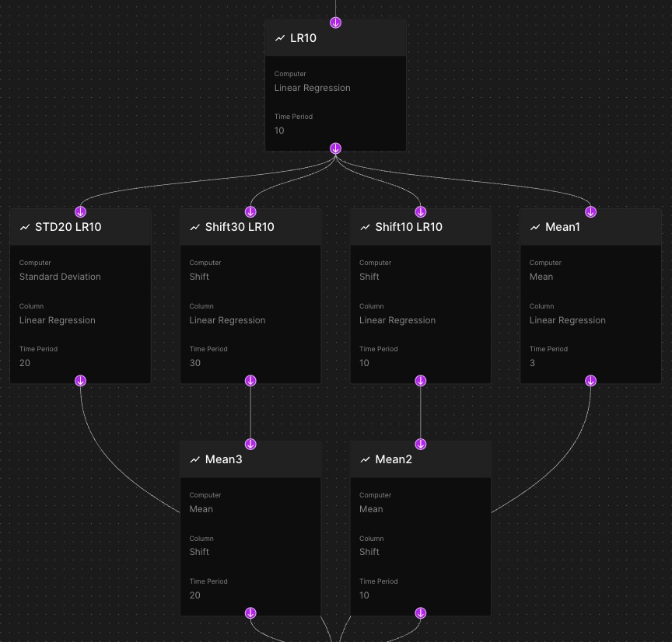Click the input port of Mean1 node

coord(591,211)
